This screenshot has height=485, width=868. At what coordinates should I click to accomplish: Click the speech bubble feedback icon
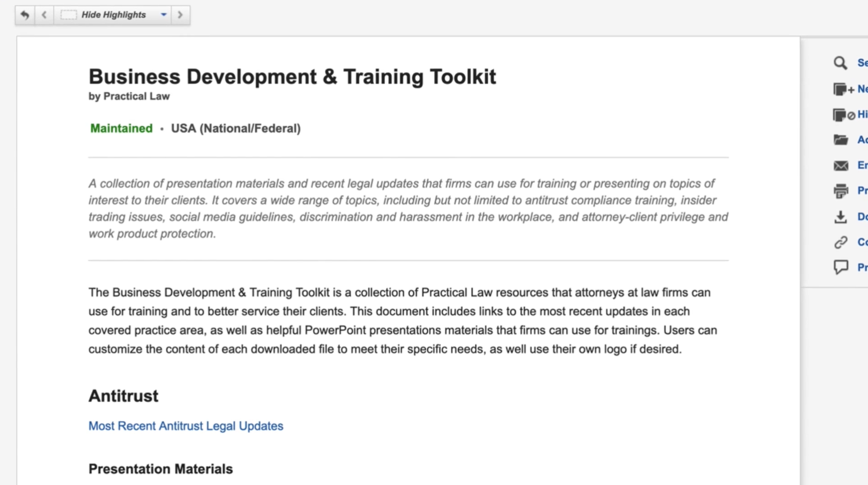point(841,267)
